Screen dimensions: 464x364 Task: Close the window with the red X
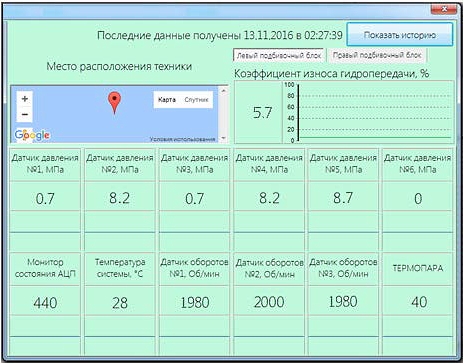[x=444, y=10]
